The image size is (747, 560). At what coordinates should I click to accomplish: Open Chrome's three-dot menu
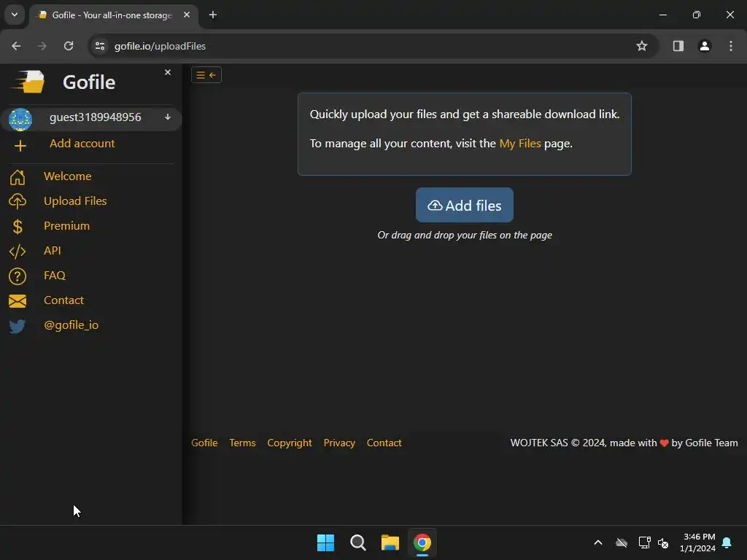731,46
